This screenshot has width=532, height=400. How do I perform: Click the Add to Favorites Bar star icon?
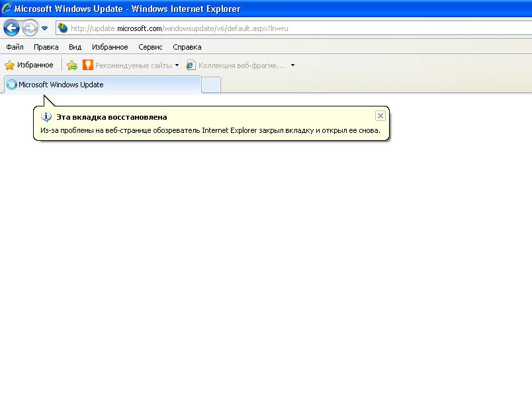pos(72,65)
